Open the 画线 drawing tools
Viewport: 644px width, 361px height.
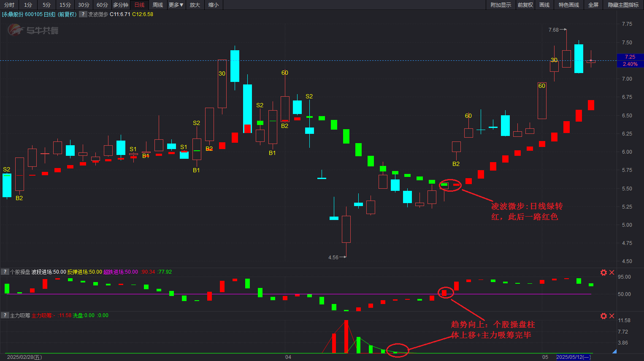pos(544,5)
